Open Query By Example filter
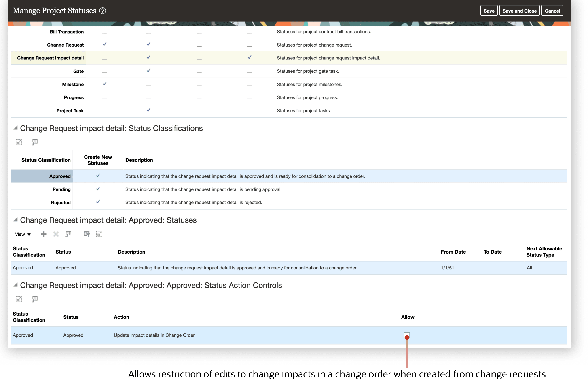Screen dimensions: 588x390 (x=87, y=234)
